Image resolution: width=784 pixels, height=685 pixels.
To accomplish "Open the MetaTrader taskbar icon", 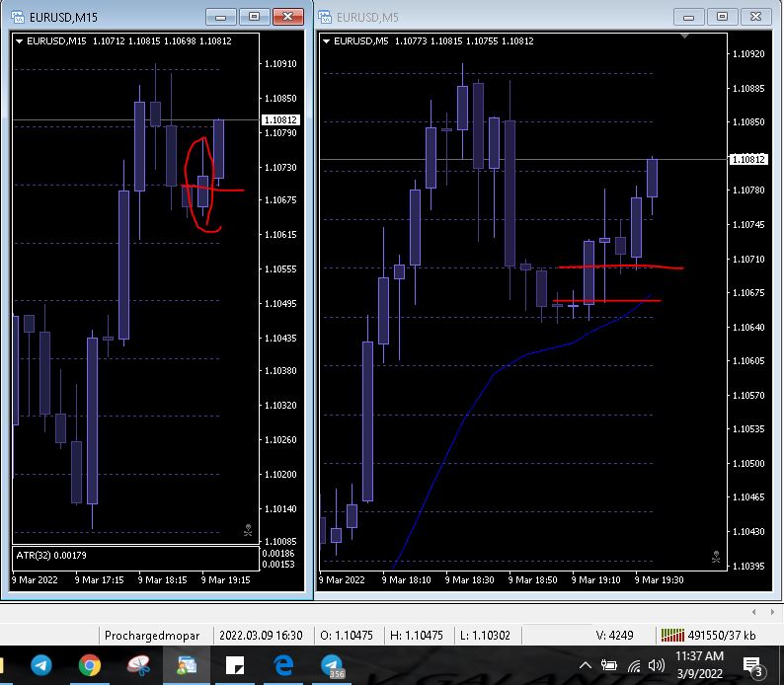I will click(187, 665).
